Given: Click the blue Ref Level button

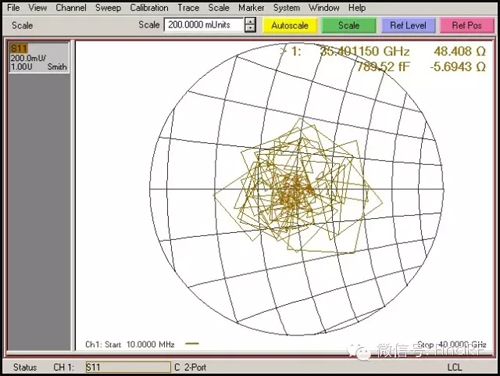Looking at the screenshot, I should [x=408, y=26].
